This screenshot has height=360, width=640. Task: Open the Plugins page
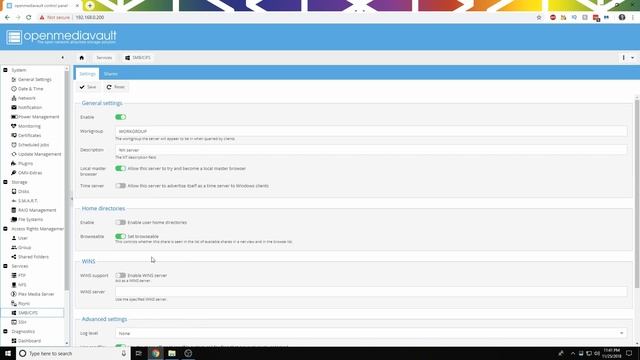pyautogui.click(x=25, y=164)
